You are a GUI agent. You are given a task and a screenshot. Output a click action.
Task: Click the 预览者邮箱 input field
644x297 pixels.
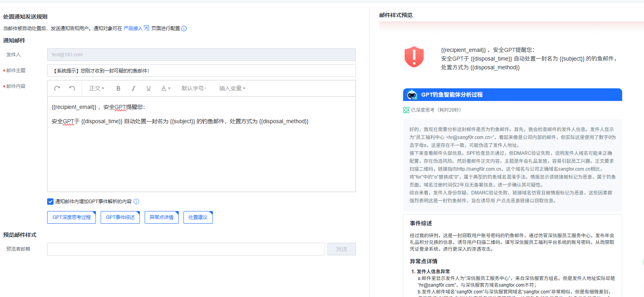(x=186, y=249)
